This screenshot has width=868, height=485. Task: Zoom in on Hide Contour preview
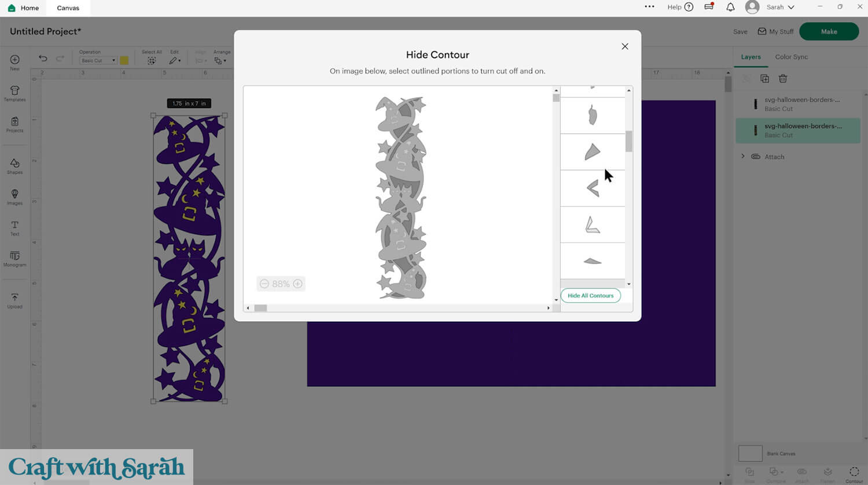pos(297,284)
